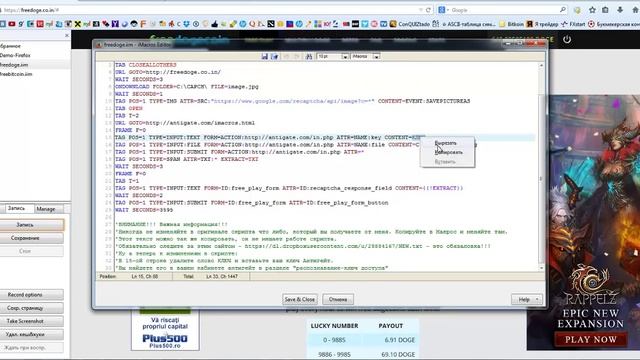This screenshot has width=640, height=360.
Task: Click the Запись record button
Action: [31, 224]
